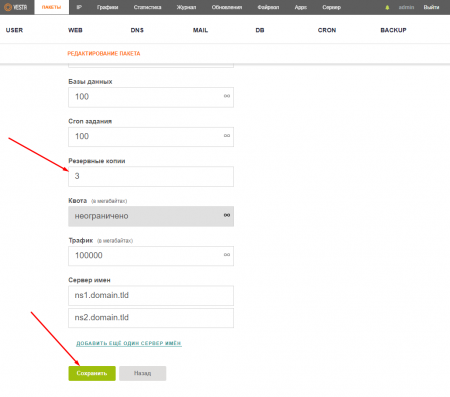Open the notifications bell icon
The width and height of the screenshot is (450, 397).
point(387,7)
